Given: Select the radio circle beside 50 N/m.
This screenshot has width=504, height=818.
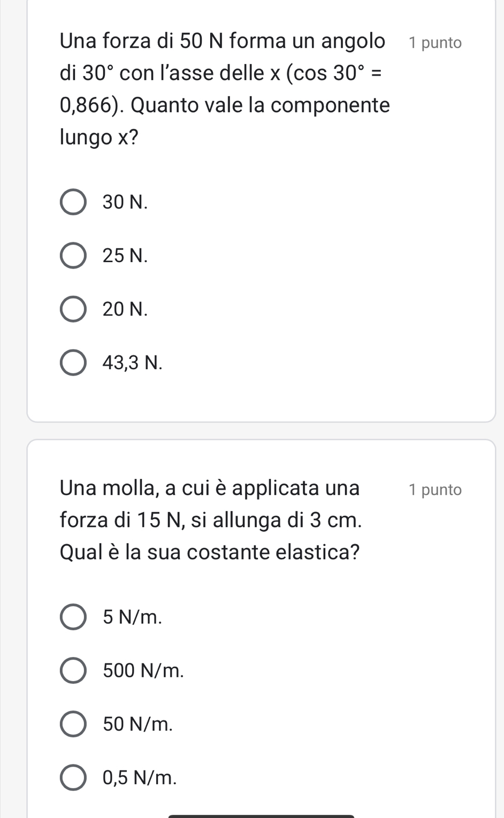Looking at the screenshot, I should (73, 724).
